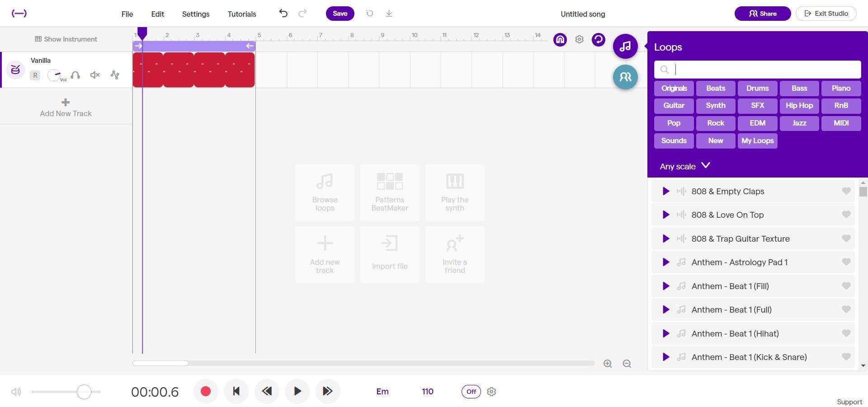This screenshot has height=407, width=868.
Task: Expand the Any scale dropdown
Action: [x=685, y=166]
